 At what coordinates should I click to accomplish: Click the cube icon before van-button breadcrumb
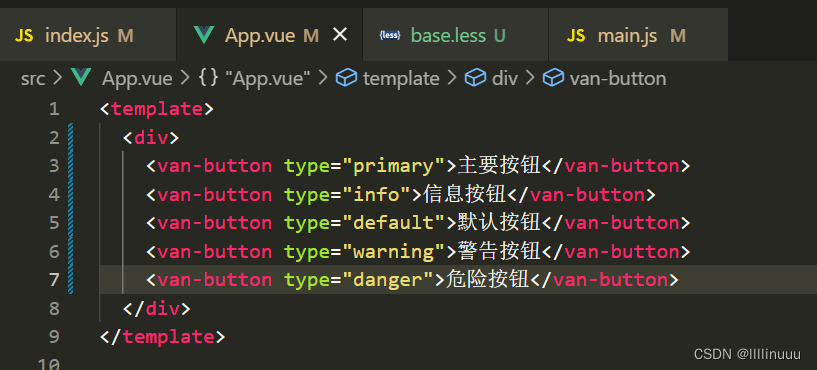pyautogui.click(x=553, y=78)
